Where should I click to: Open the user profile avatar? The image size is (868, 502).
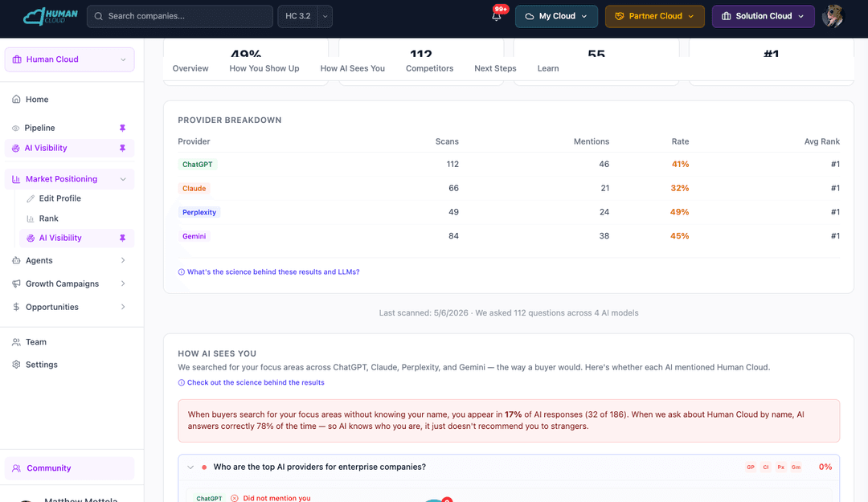pos(833,16)
